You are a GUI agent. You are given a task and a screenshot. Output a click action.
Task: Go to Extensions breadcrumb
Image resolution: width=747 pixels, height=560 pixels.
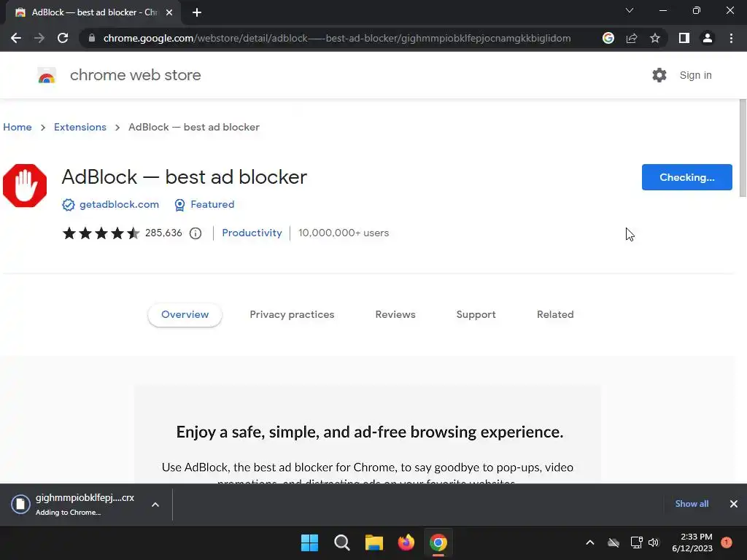[x=80, y=127]
